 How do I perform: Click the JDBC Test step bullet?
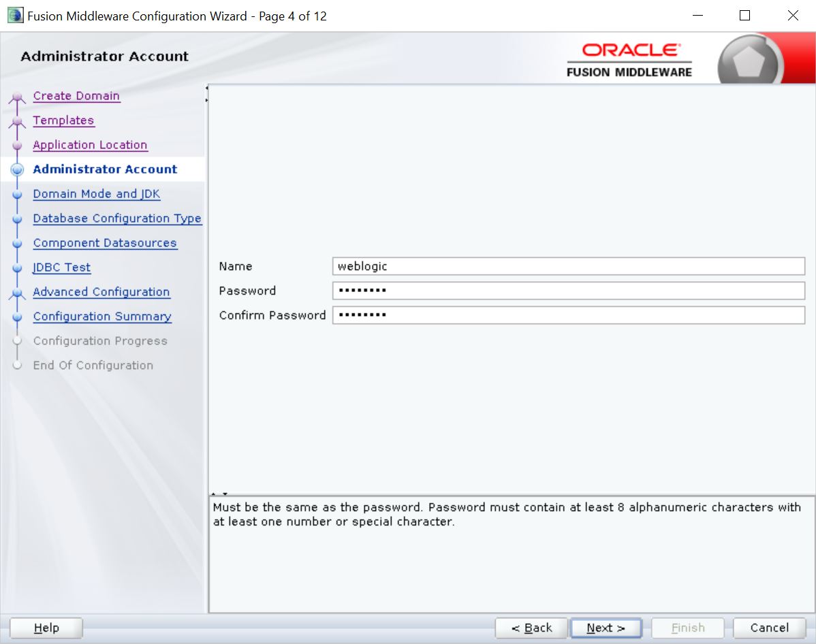pos(17,268)
